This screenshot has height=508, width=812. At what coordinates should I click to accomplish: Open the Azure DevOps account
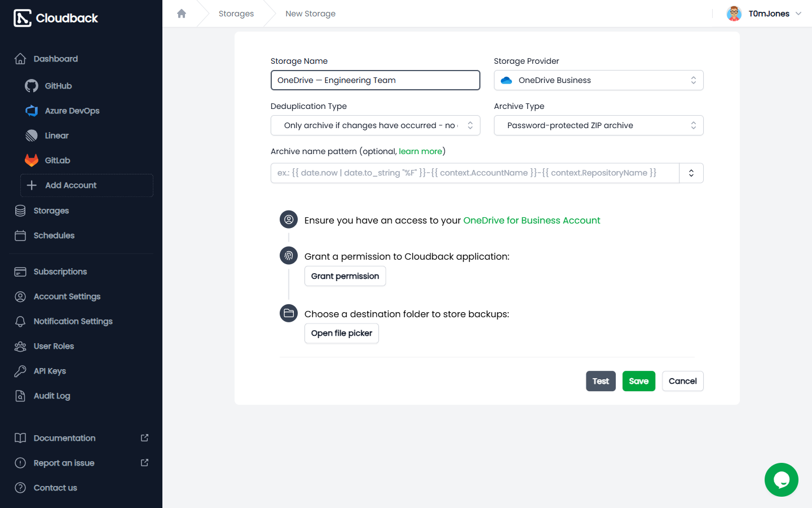[72, 111]
